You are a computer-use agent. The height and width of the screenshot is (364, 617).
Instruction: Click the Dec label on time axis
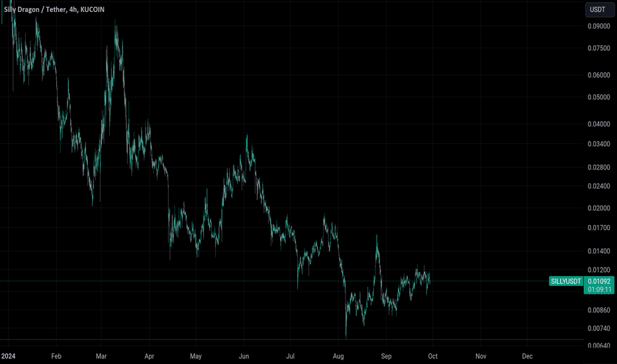[x=527, y=356]
